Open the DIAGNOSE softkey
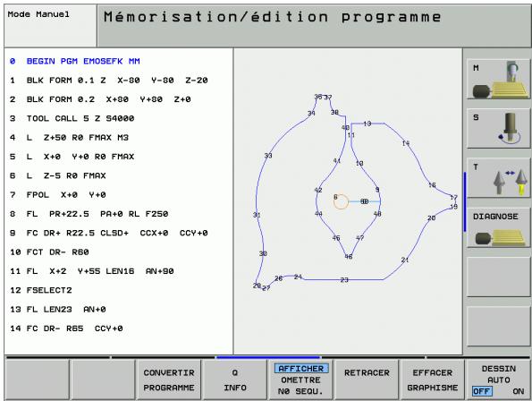The image size is (532, 401). point(498,227)
